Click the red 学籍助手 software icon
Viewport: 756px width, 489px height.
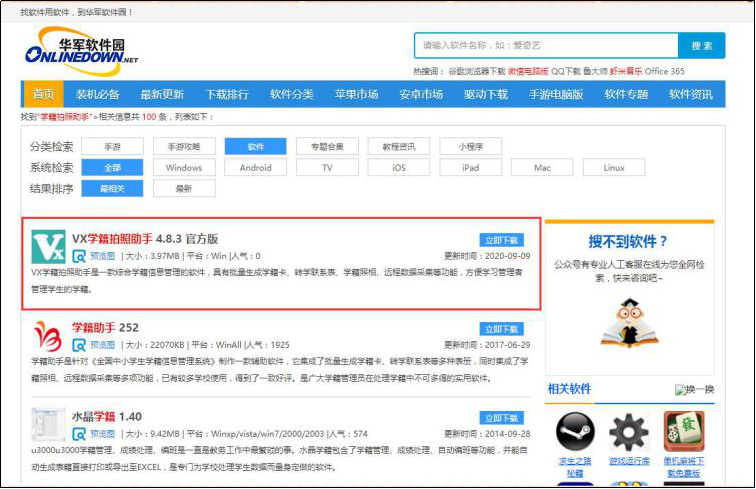47,336
